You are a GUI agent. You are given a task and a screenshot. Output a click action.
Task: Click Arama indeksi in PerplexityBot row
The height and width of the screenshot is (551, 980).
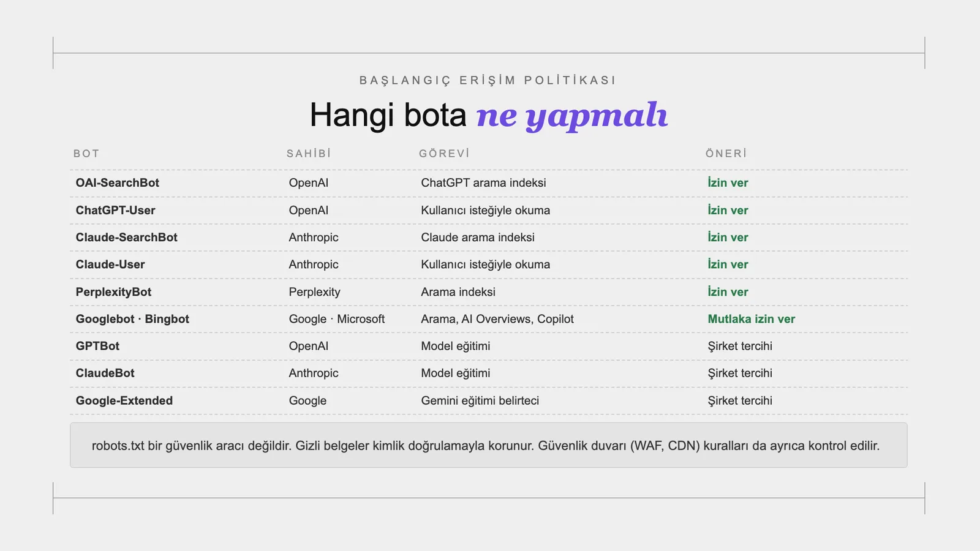(x=458, y=292)
